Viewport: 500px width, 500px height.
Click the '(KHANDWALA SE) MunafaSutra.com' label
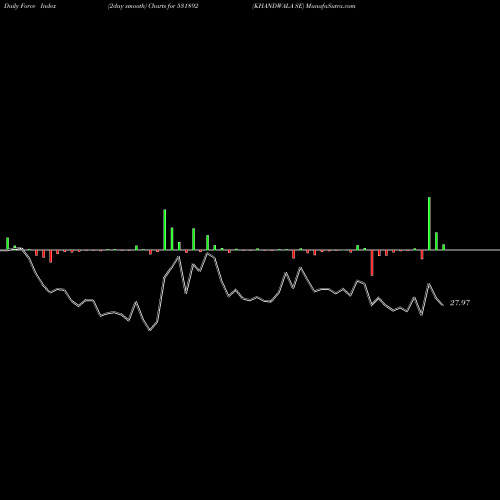304,6
